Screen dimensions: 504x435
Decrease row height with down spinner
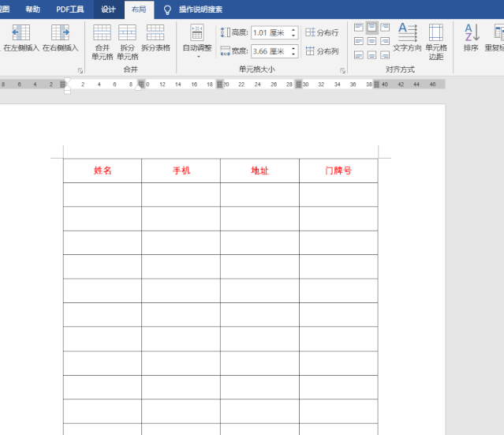click(293, 36)
